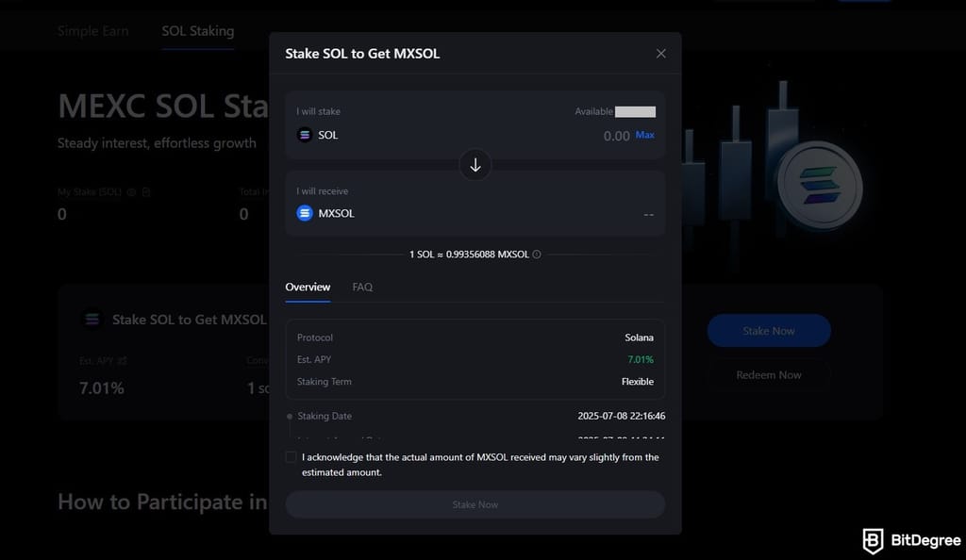Open the SOL Staking tab
The width and height of the screenshot is (966, 560).
(x=198, y=31)
